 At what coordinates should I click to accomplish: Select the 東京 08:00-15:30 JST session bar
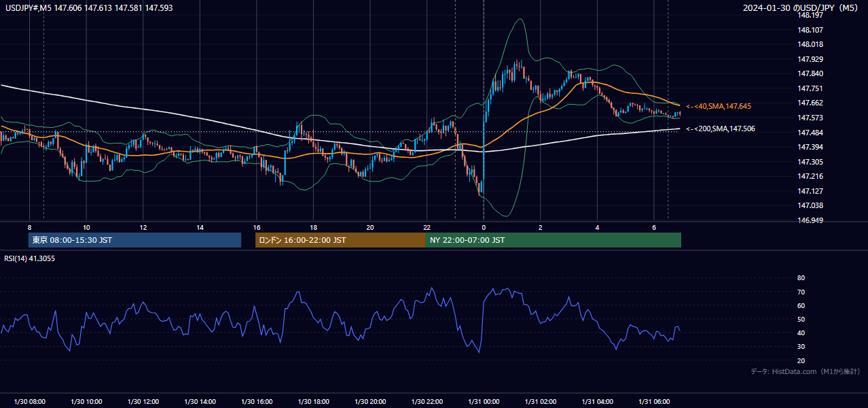pos(134,240)
